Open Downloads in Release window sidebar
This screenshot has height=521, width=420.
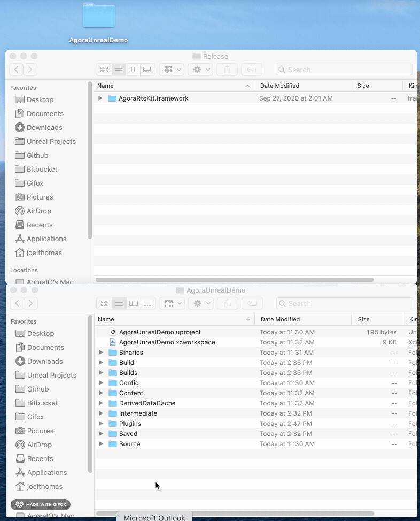point(38,128)
